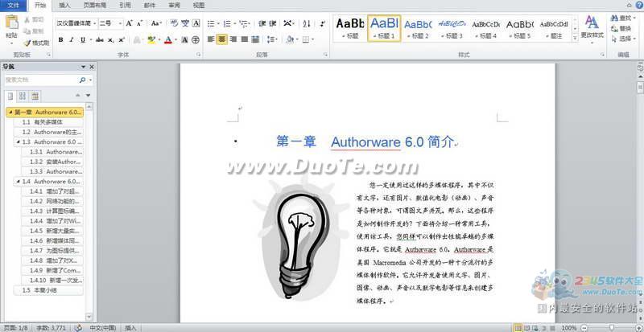Click the Enclosed Character (circled 字) icon
Screen dimensions: 644x332
click(x=196, y=40)
